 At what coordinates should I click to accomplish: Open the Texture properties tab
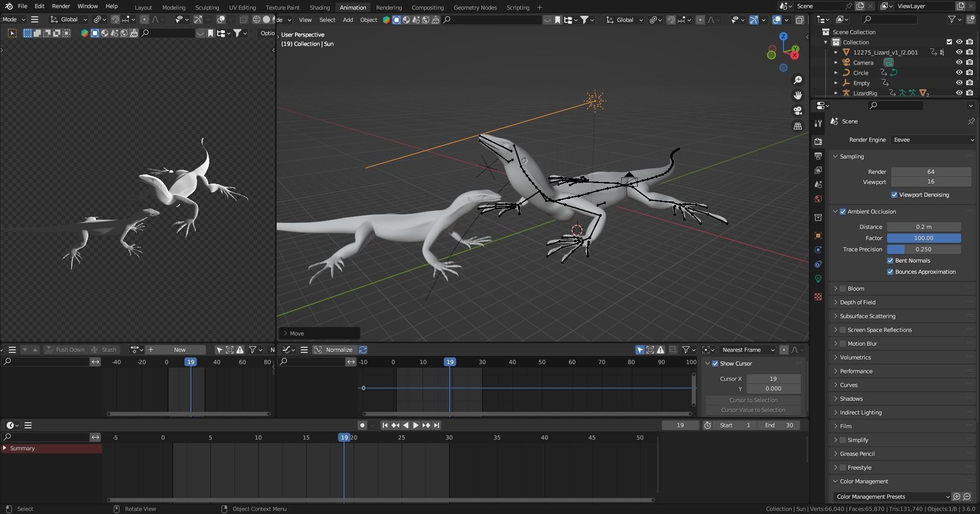tap(818, 297)
